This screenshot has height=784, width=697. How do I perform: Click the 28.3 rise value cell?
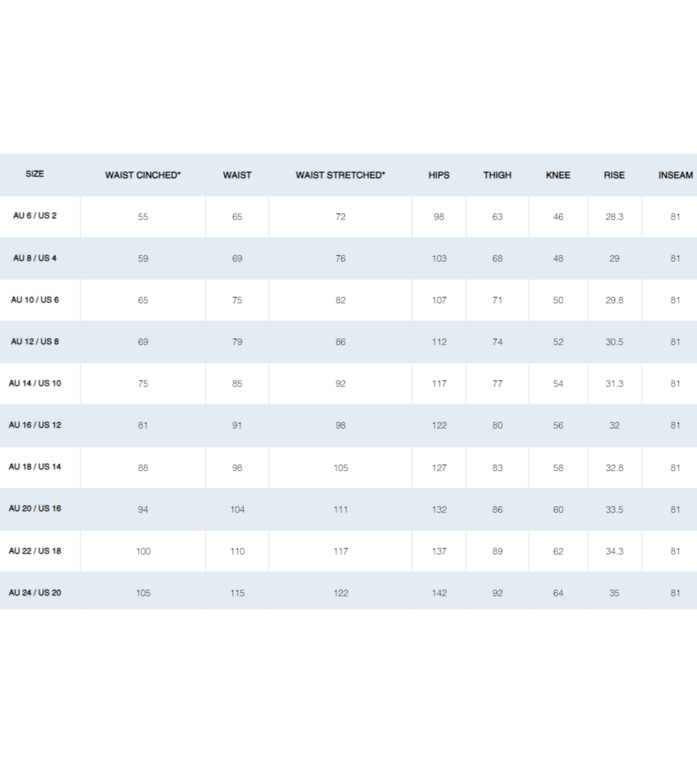[615, 216]
